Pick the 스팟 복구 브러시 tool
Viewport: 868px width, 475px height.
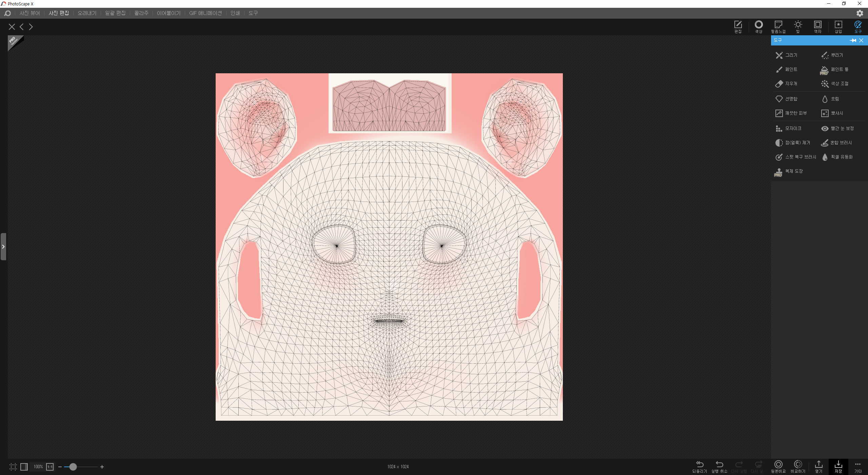(x=796, y=157)
